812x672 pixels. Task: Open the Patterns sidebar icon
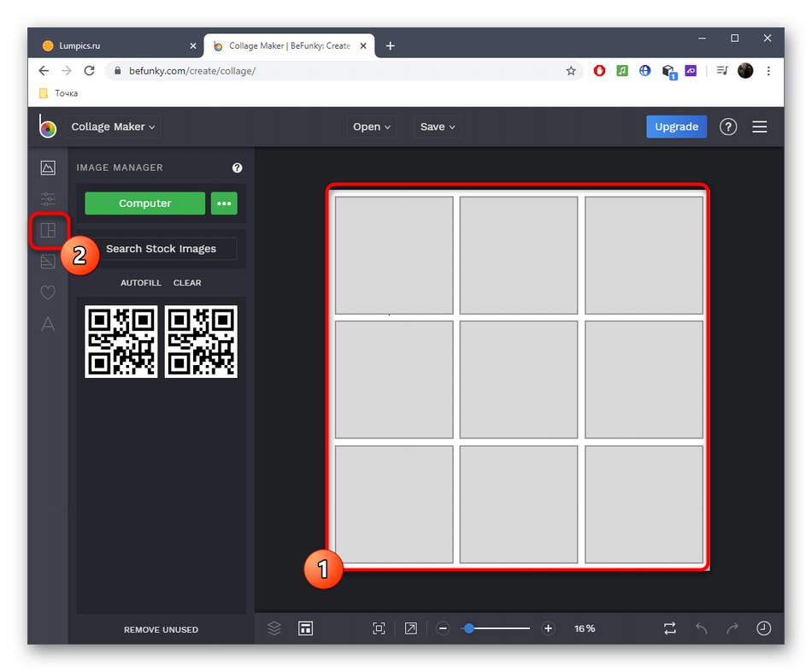click(48, 262)
